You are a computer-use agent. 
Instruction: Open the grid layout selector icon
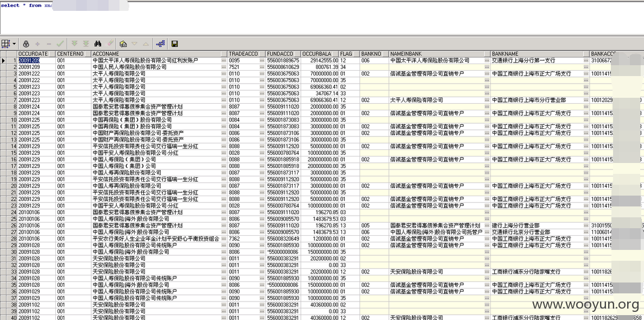pyautogui.click(x=6, y=43)
